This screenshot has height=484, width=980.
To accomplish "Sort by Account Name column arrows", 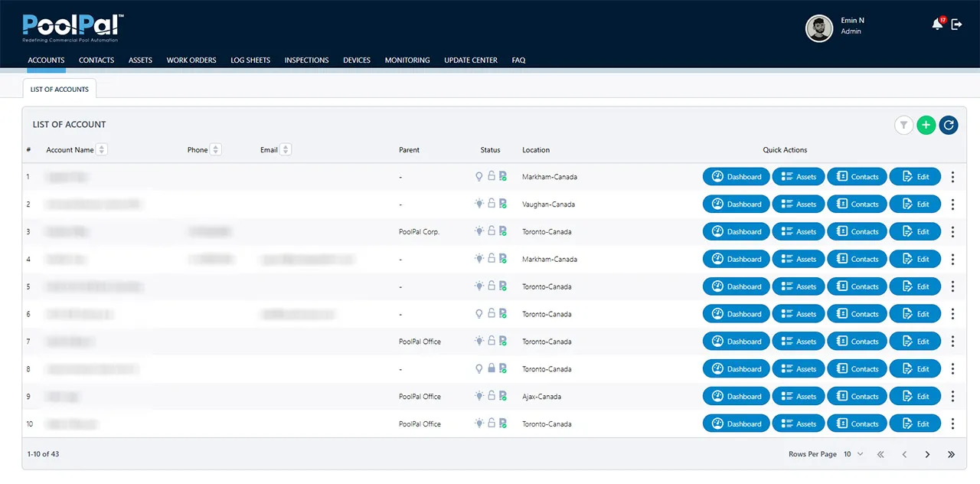I will 102,150.
